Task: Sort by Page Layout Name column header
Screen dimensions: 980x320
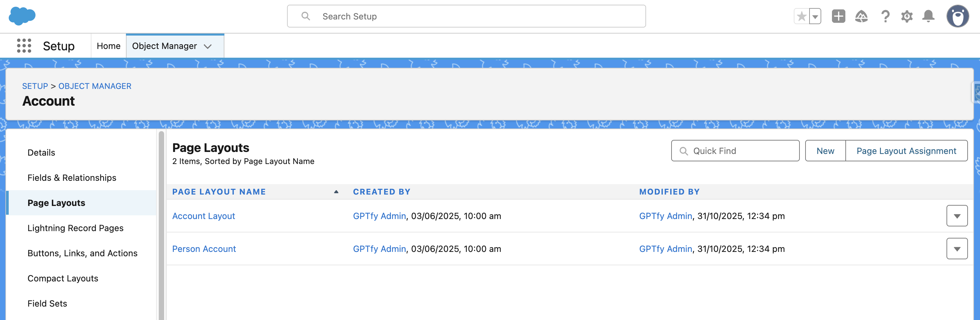Action: [x=219, y=192]
